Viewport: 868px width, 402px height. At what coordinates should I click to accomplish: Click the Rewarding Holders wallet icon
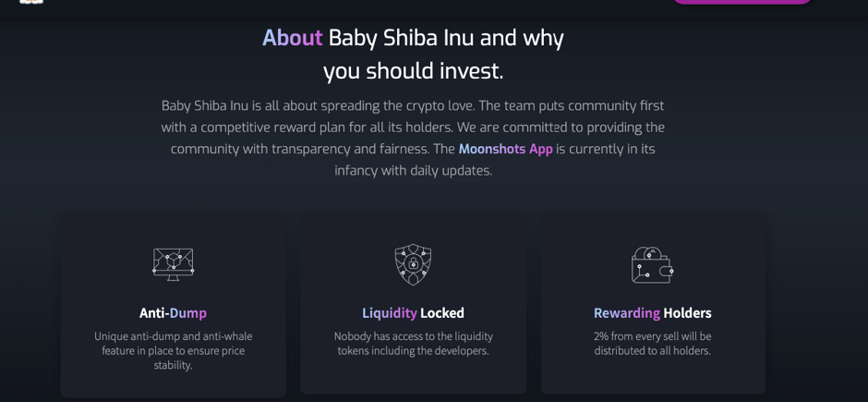coord(653,264)
